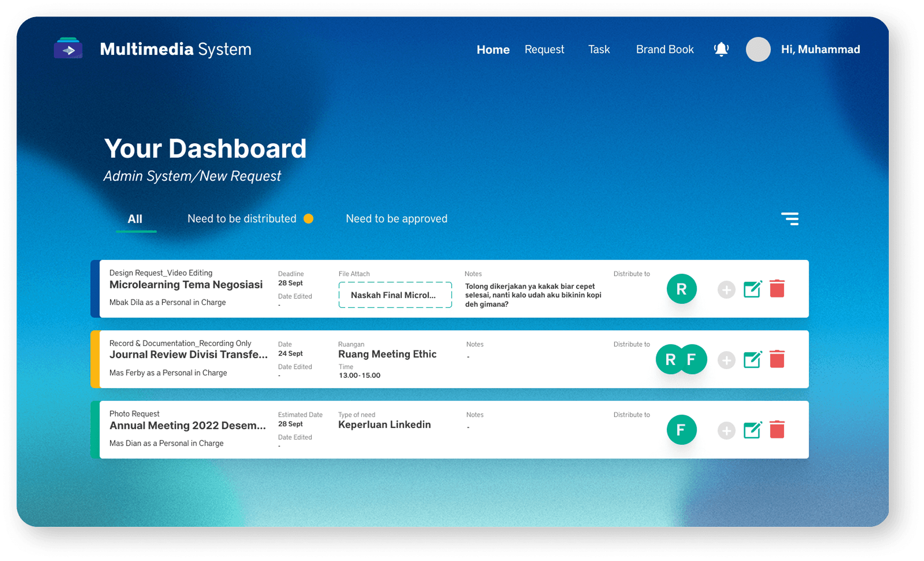Delete the Annual Meeting 2022 request
Viewport: 924px width, 561px height.
777,430
